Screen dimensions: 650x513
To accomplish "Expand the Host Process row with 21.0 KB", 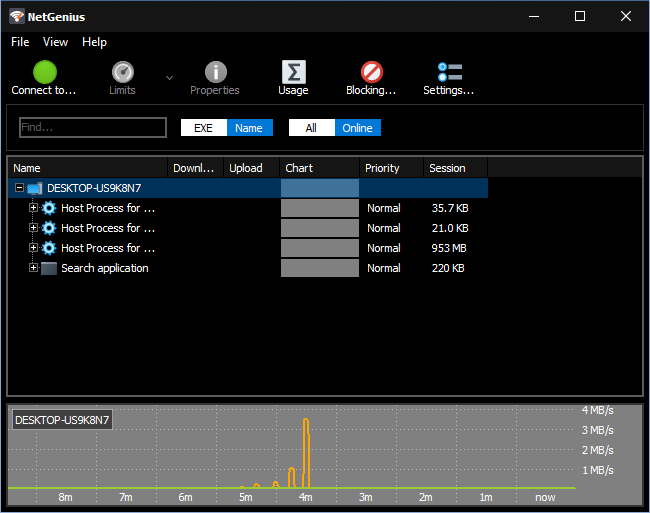I will [33, 227].
